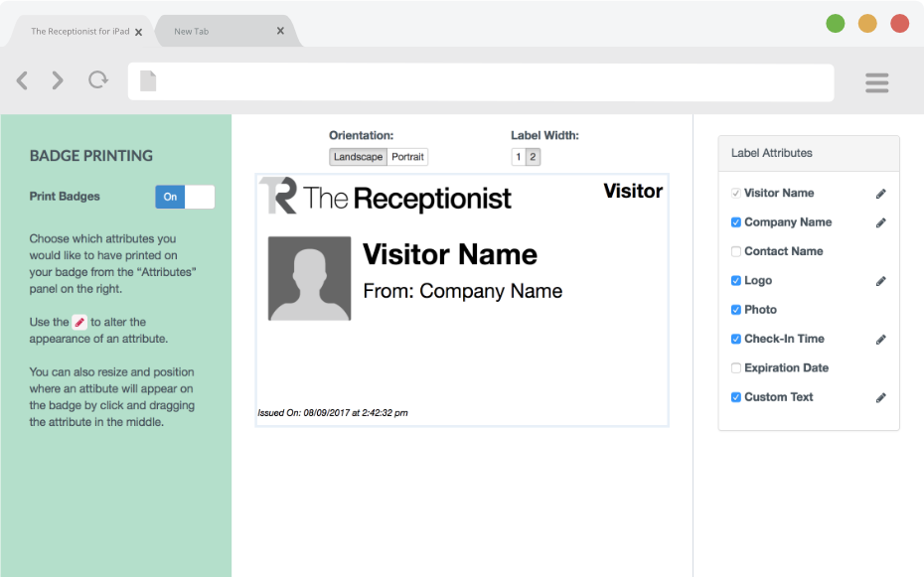Viewport: 924px width, 577px height.
Task: Close the New Tab browser tab
Action: [280, 31]
